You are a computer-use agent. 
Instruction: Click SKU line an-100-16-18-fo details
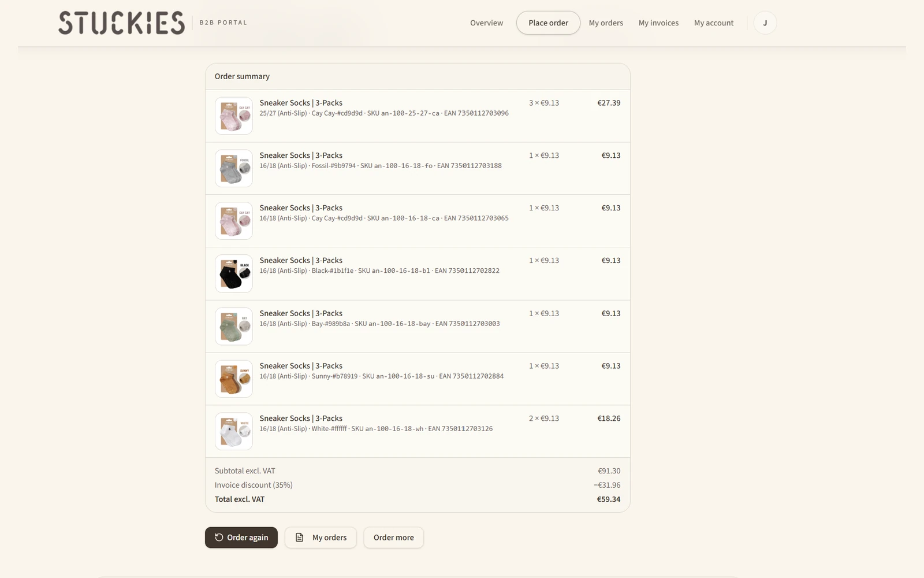[381, 166]
